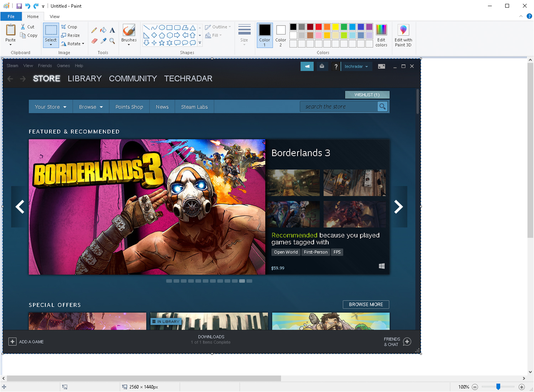Pick the Color picker eyedropper tool
The height and width of the screenshot is (392, 534).
pos(103,41)
